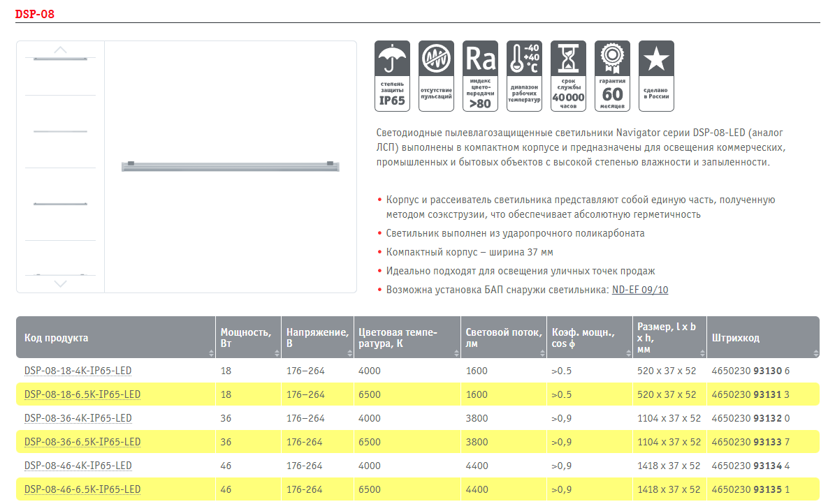Image resolution: width=835 pixels, height=504 pixels.
Task: Click size 1104 x 37 x 52 in DSP-08-36-6.5K row
Action: tap(669, 443)
